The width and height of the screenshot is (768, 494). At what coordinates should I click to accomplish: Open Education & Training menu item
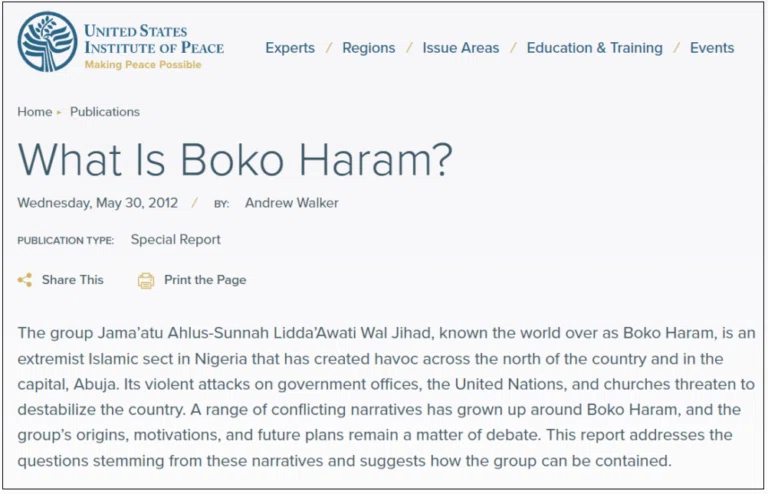(x=595, y=48)
